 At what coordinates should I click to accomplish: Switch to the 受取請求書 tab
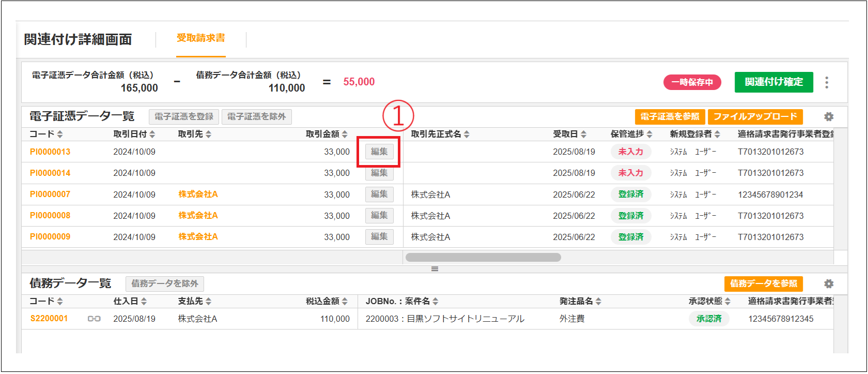201,38
